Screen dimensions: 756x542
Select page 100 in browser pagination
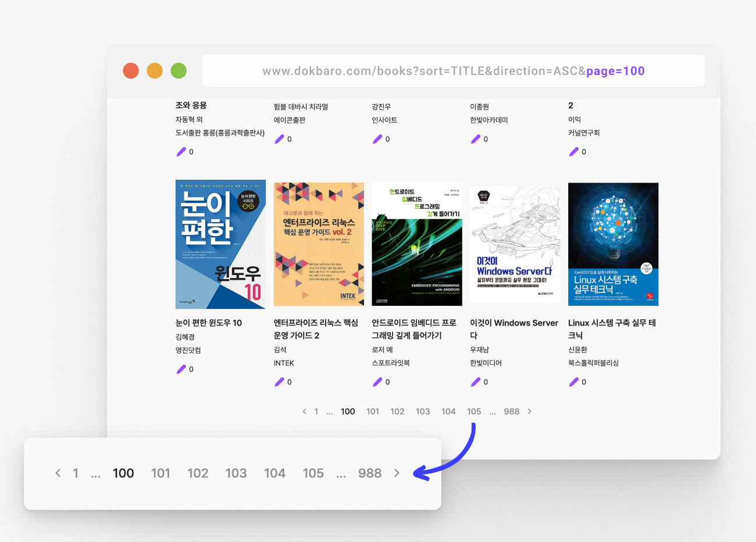pyautogui.click(x=348, y=411)
